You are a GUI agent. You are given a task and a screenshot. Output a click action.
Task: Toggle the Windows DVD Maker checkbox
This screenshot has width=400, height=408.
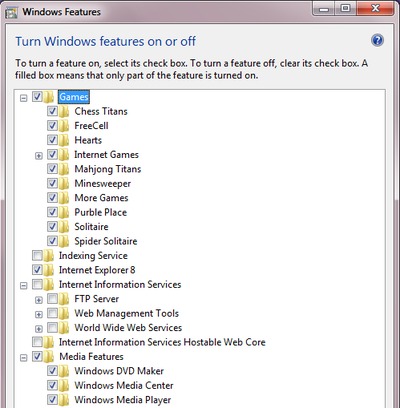(x=52, y=370)
